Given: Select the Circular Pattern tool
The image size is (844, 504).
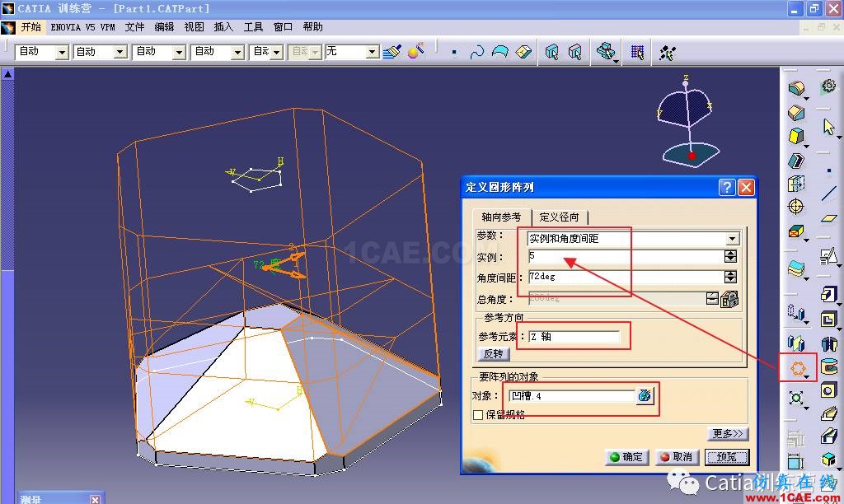Looking at the screenshot, I should coord(797,368).
